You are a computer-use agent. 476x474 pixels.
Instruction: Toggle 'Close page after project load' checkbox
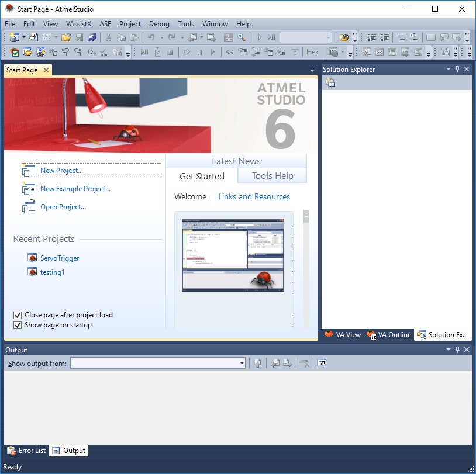point(18,315)
